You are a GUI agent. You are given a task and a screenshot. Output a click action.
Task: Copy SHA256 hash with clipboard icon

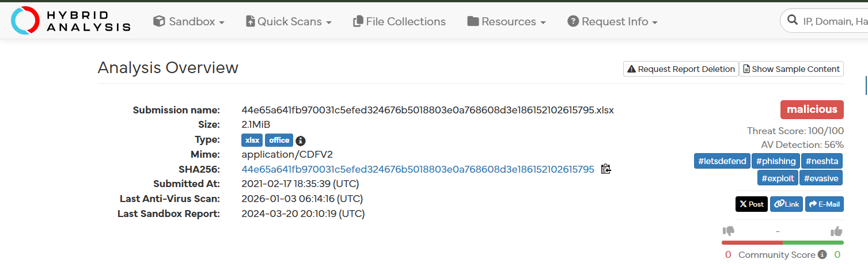[605, 169]
